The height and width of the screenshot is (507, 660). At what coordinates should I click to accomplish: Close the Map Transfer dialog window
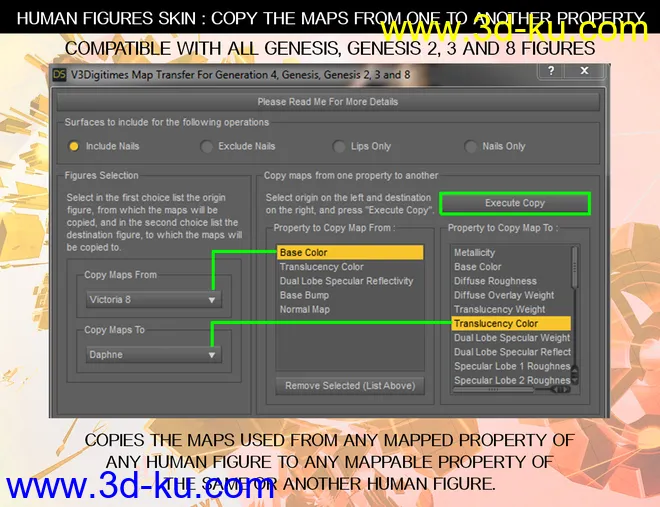coord(579,73)
